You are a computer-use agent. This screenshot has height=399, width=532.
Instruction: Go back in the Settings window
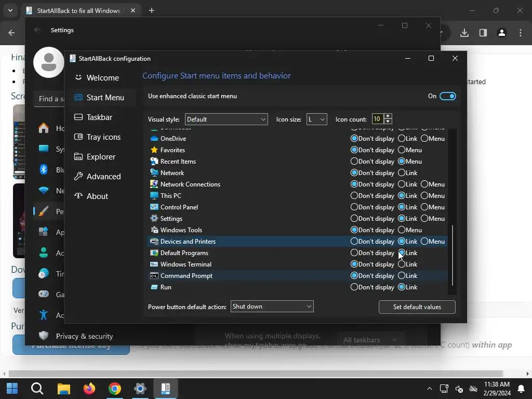[x=37, y=30]
